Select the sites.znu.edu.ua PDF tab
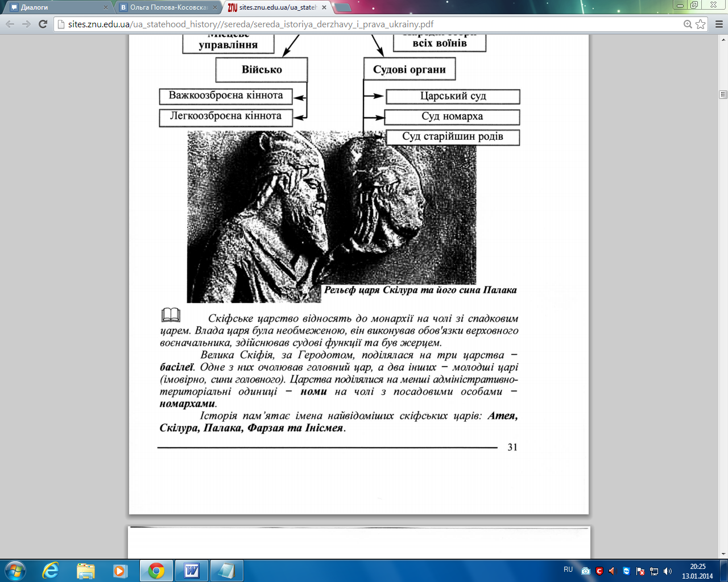This screenshot has height=582, width=728. pyautogui.click(x=277, y=7)
